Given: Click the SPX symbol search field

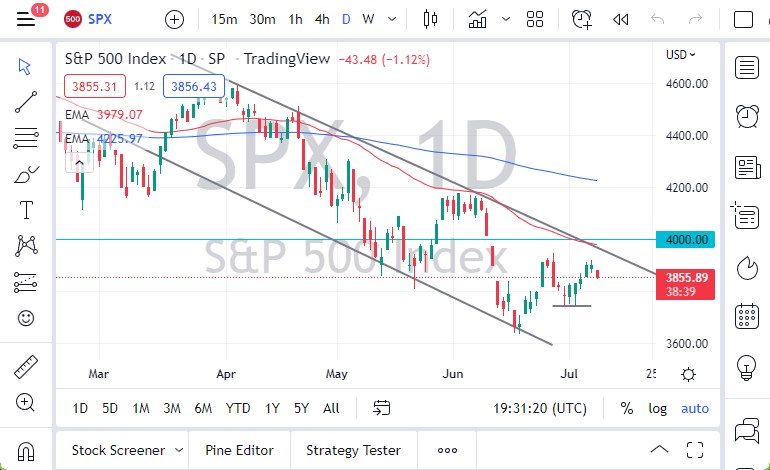Looking at the screenshot, I should pyautogui.click(x=100, y=19).
